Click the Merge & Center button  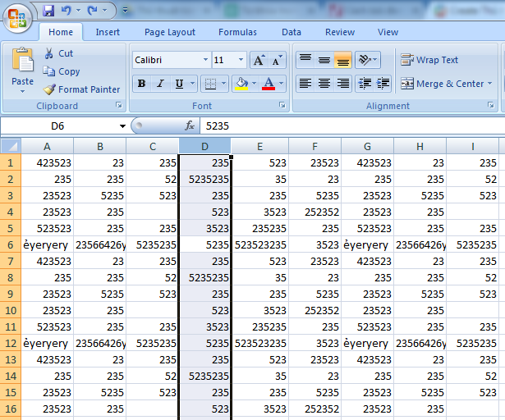443,84
